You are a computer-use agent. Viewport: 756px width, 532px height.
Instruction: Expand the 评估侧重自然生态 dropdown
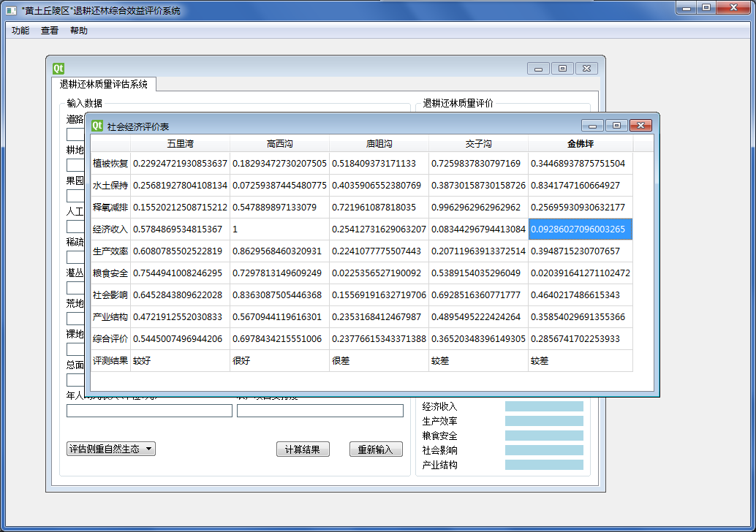tap(110, 449)
